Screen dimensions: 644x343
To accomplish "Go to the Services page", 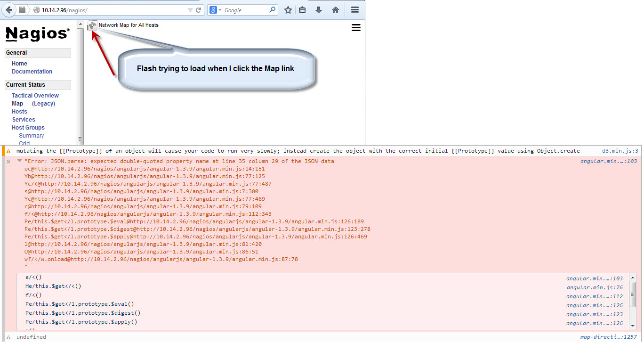I will pos(24,120).
